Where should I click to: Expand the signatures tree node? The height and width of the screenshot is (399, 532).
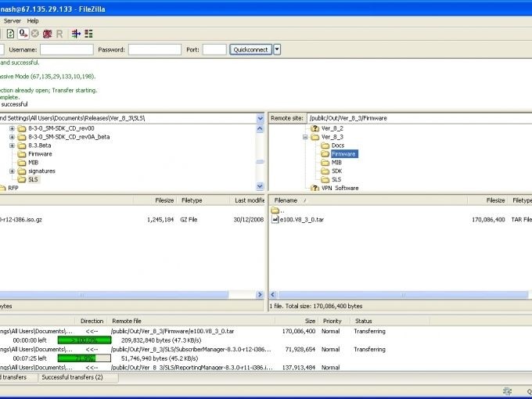coord(12,171)
